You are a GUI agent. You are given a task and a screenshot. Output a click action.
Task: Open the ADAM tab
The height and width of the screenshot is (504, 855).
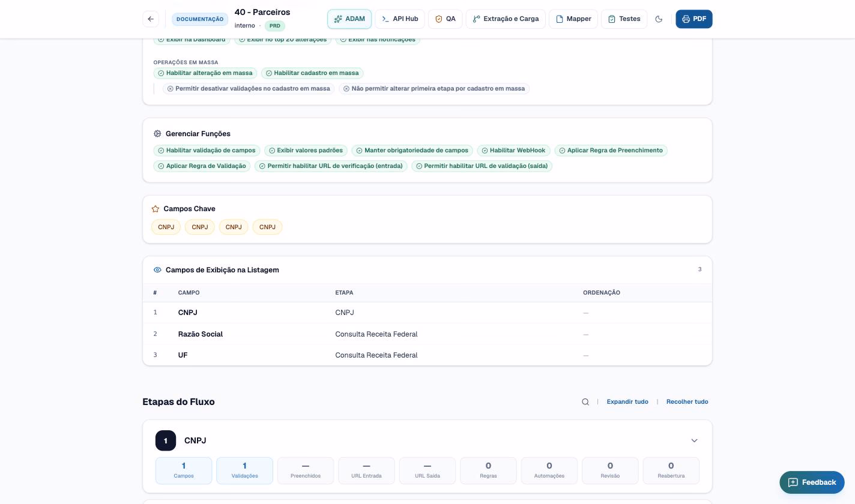pos(349,19)
